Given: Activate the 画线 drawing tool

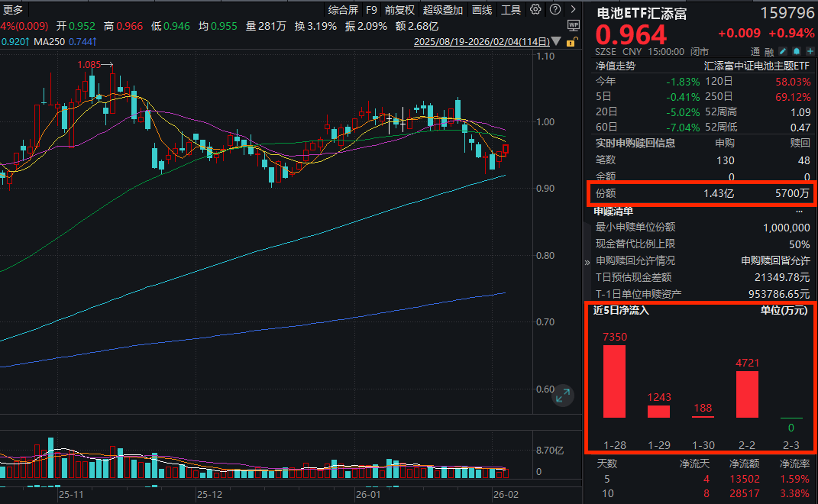Looking at the screenshot, I should pos(482,10).
